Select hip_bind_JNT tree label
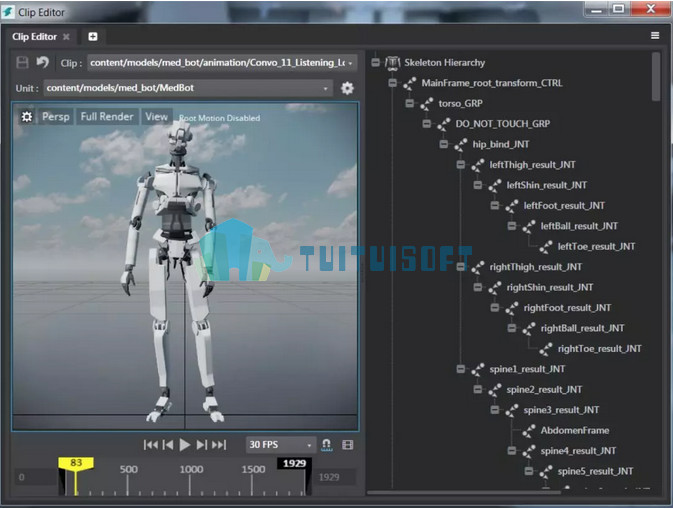Image resolution: width=673 pixels, height=509 pixels. click(x=500, y=144)
